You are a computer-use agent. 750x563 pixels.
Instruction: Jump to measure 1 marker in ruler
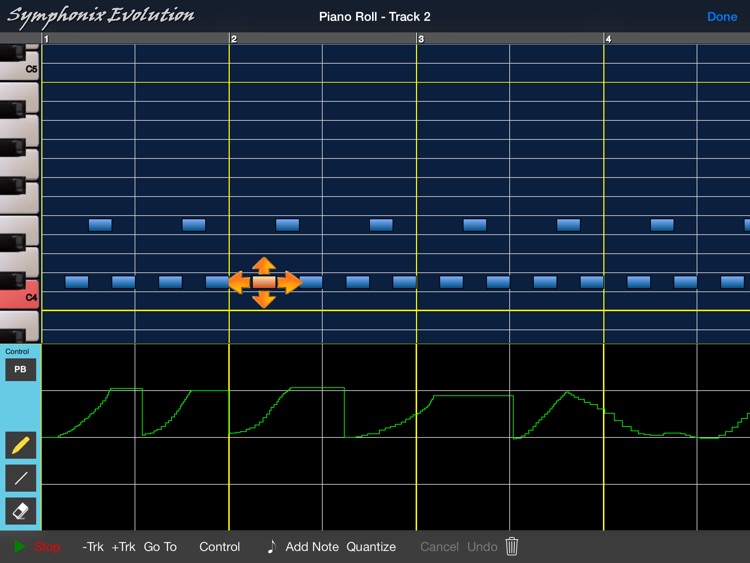pyautogui.click(x=46, y=39)
